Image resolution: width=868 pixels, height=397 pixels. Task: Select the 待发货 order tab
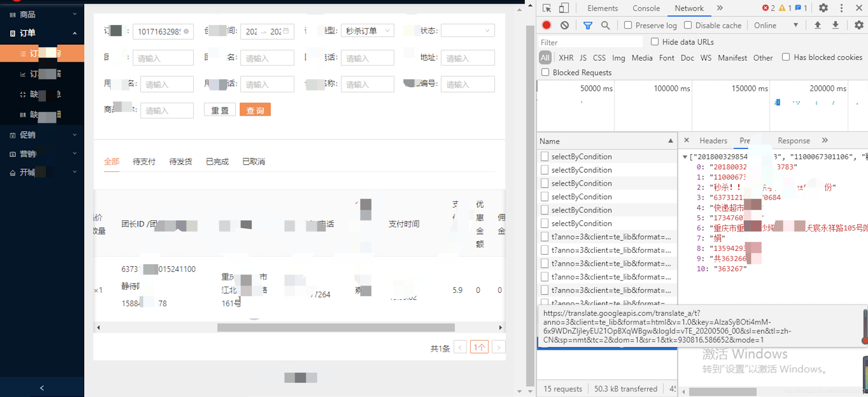tap(180, 162)
